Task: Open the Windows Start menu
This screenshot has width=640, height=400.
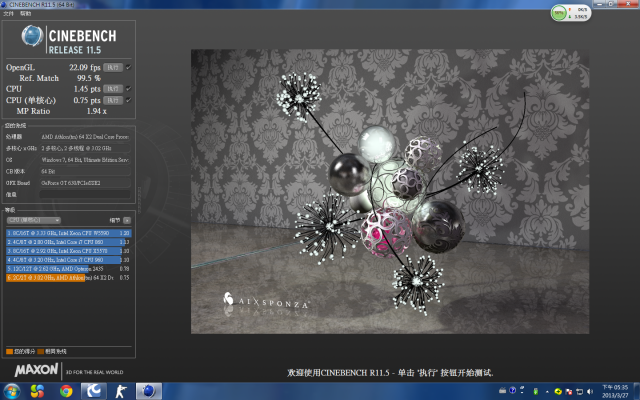Action: click(11, 391)
